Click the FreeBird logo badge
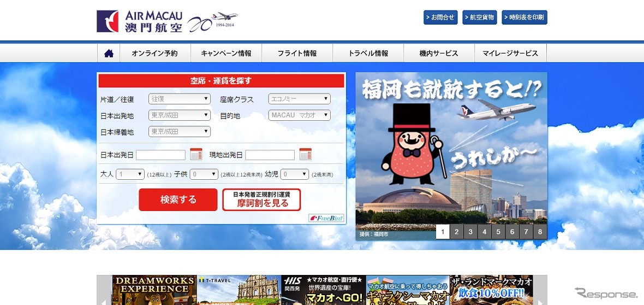Image resolution: width=644 pixels, height=305 pixels. click(326, 218)
